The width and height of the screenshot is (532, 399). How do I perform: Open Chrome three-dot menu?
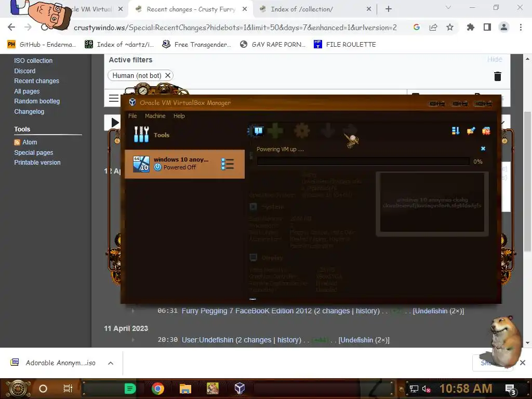[x=521, y=27]
